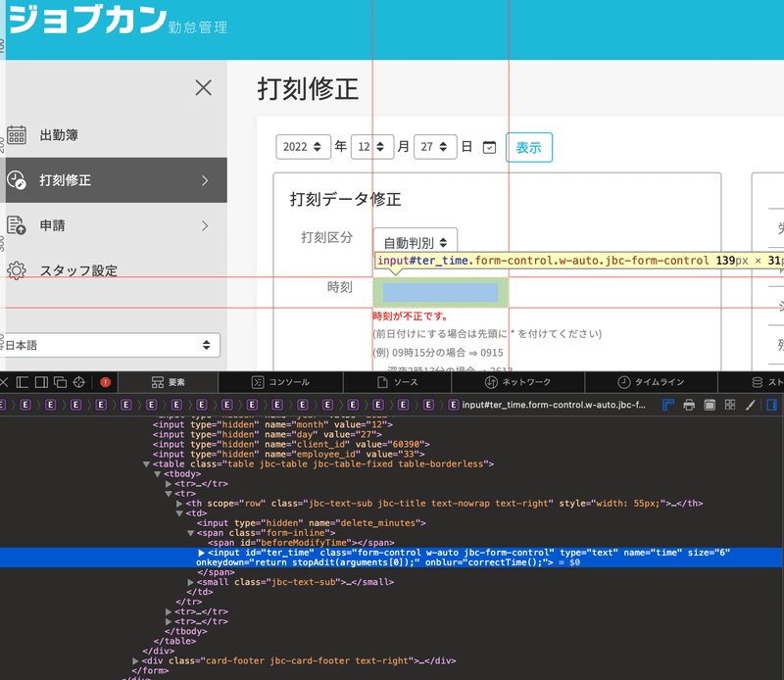The height and width of the screenshot is (680, 784).
Task: Expand the 申請 chevron arrow
Action: coord(205,226)
